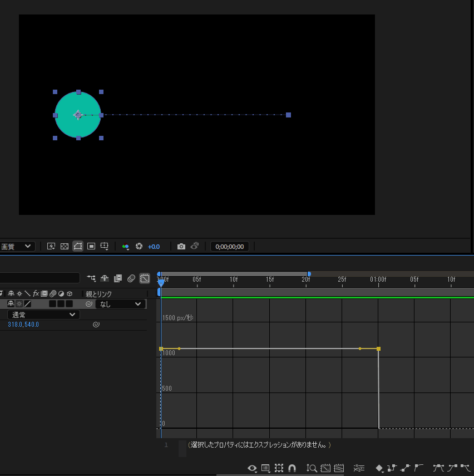The width and height of the screenshot is (474, 476).
Task: Check the layer's motion blur box
Action: 61,303
